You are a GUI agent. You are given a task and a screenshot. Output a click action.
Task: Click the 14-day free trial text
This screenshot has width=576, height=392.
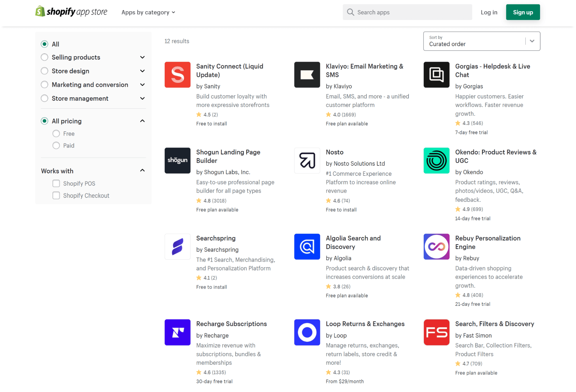click(472, 218)
